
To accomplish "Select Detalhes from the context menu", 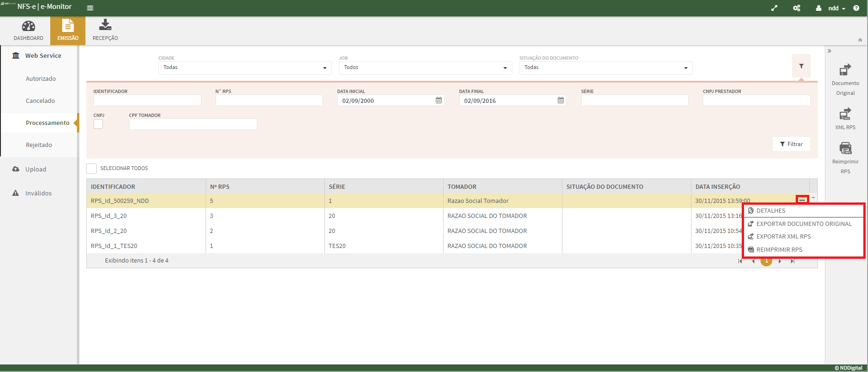I will [x=770, y=211].
